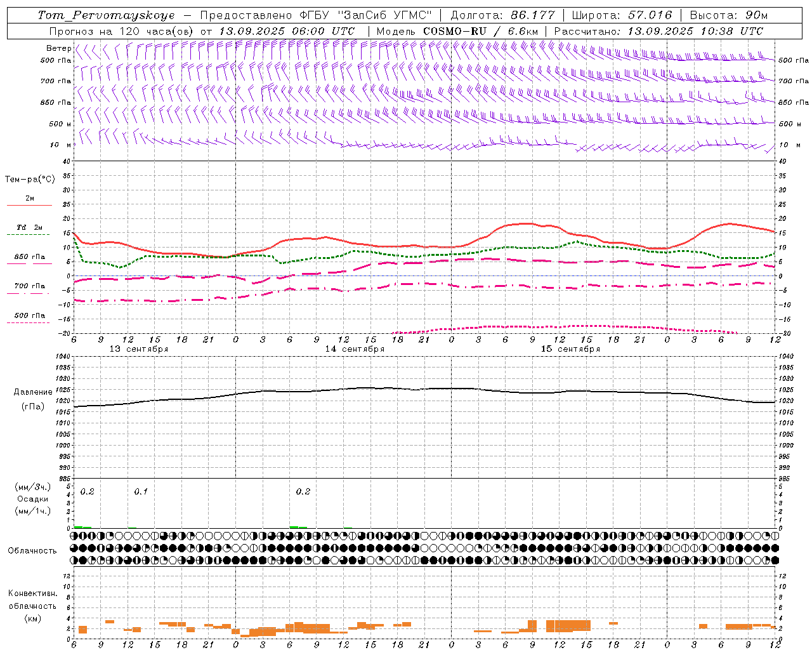812x650 pixels.
Task: Click the left-side 700 гПа wind level label
Action: click(x=56, y=81)
